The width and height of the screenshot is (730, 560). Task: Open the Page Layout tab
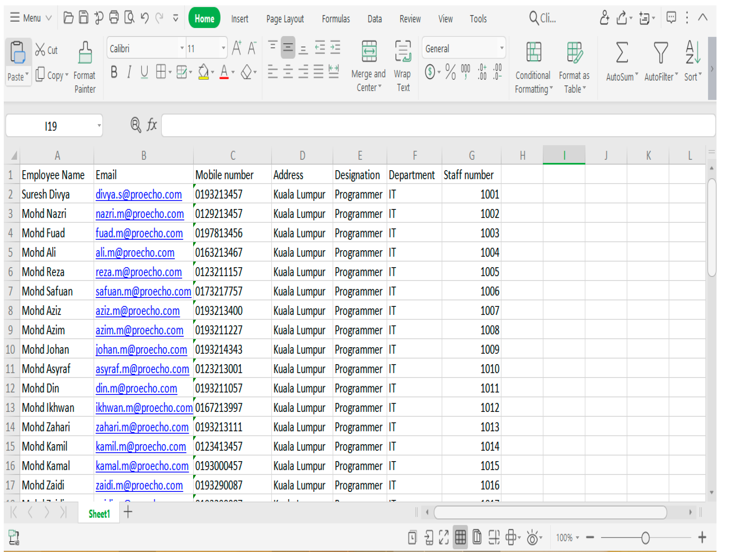(x=285, y=19)
